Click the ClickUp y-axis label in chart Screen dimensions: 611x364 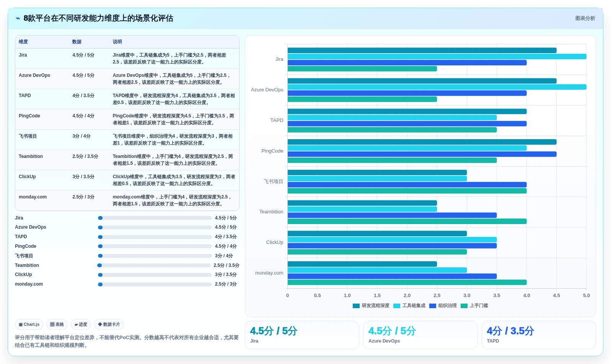[x=275, y=242]
